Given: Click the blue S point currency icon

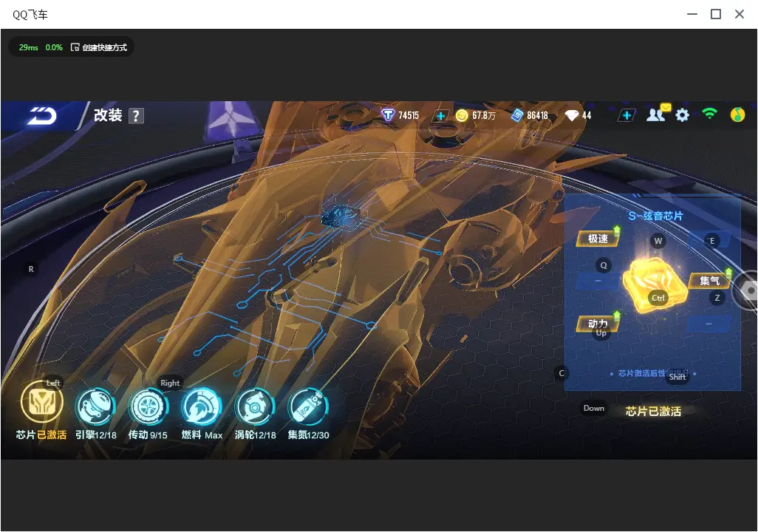Looking at the screenshot, I should pyautogui.click(x=517, y=115).
